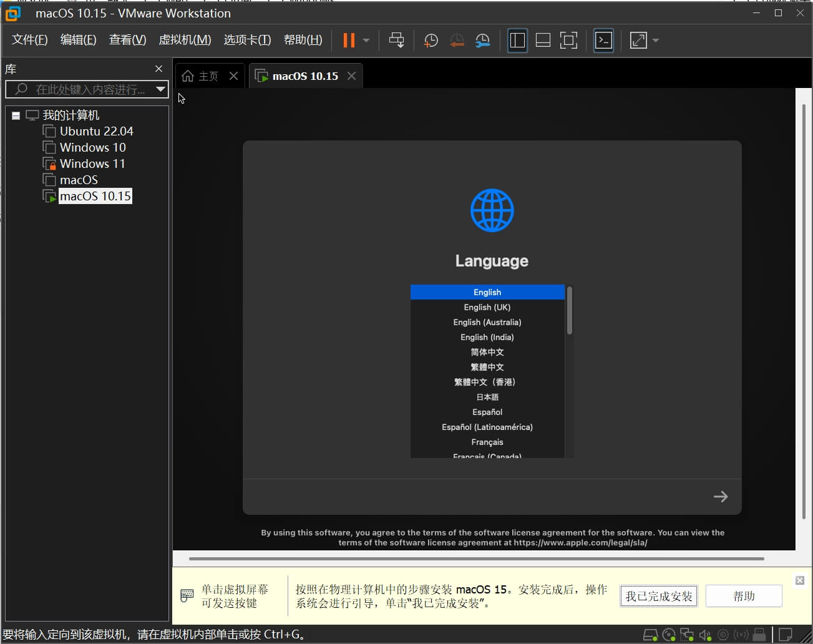Click the language list scrollbar thumb
Screen dimensions: 813x644
click(x=570, y=310)
